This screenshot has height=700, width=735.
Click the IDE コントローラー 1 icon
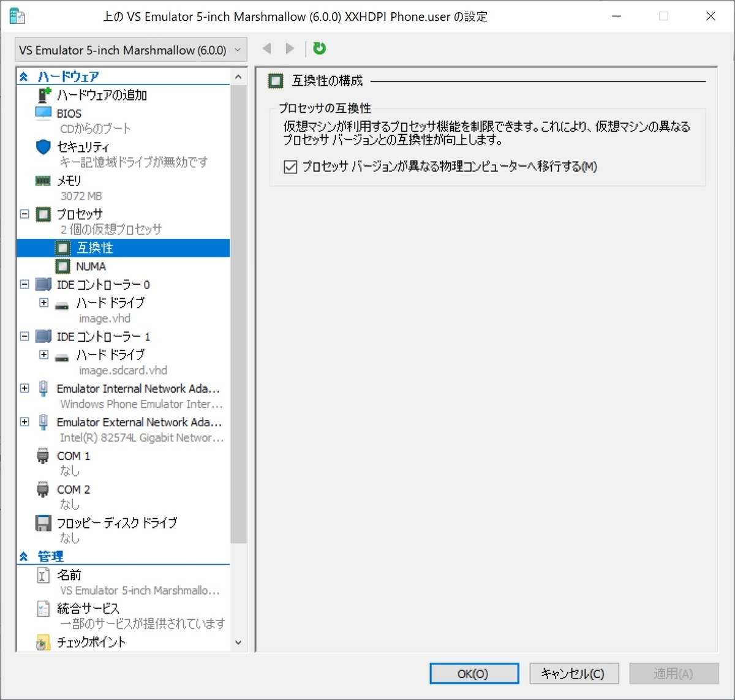pyautogui.click(x=43, y=337)
